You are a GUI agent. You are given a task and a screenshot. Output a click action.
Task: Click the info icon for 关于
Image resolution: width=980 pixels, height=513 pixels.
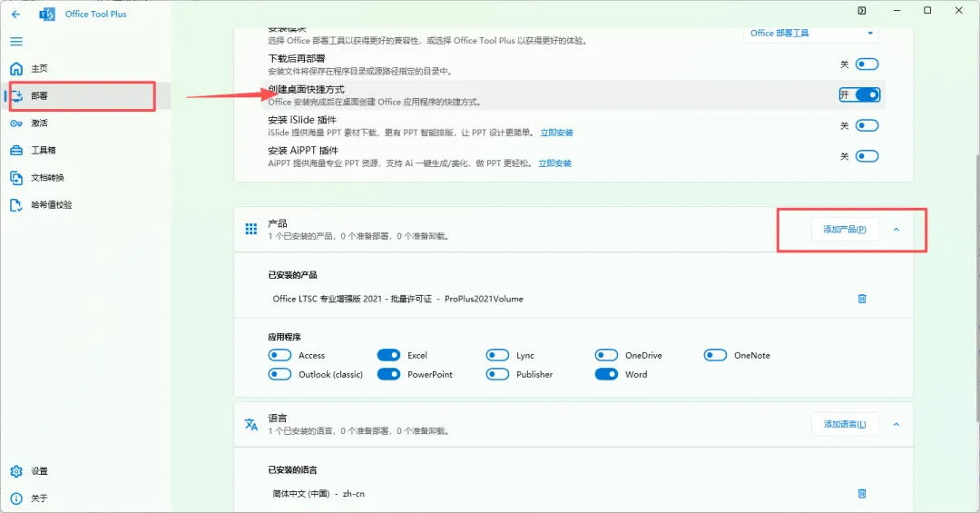16,498
